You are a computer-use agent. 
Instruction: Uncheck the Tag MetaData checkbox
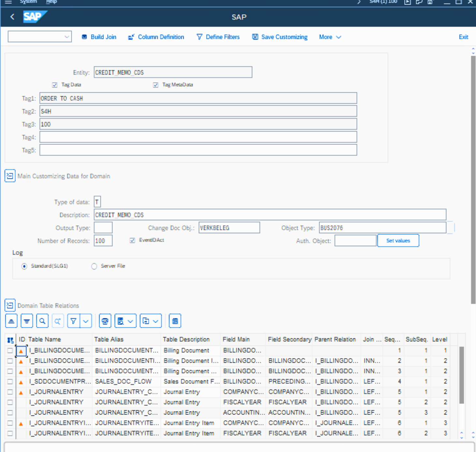tap(156, 85)
